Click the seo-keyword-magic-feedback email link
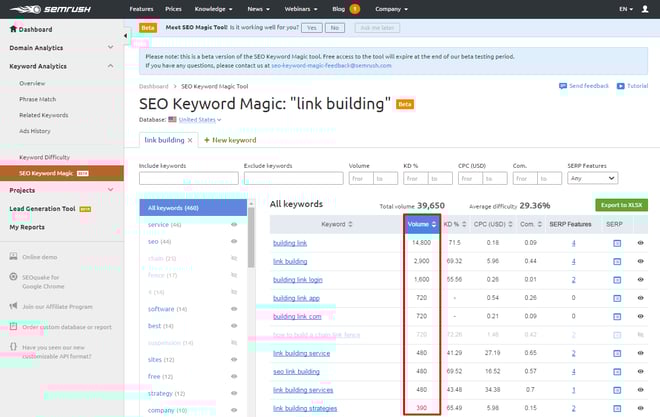The image size is (660, 417). click(331, 66)
